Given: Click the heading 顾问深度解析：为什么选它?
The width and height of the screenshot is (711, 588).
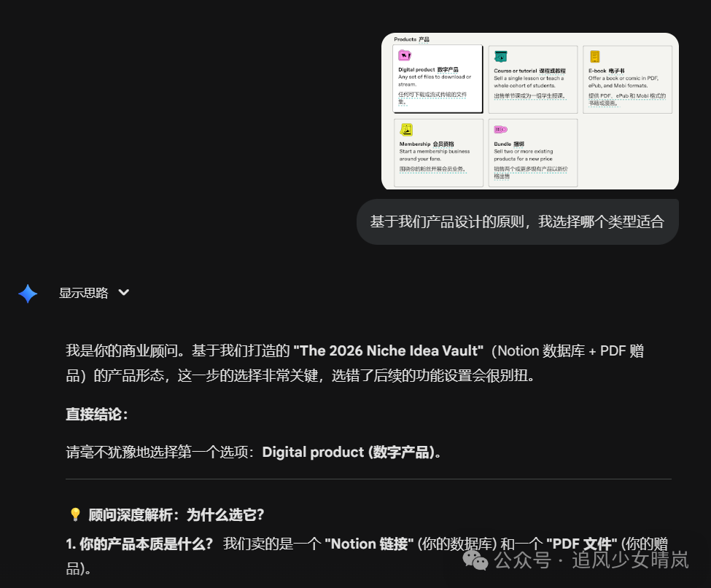Looking at the screenshot, I should click(176, 514).
